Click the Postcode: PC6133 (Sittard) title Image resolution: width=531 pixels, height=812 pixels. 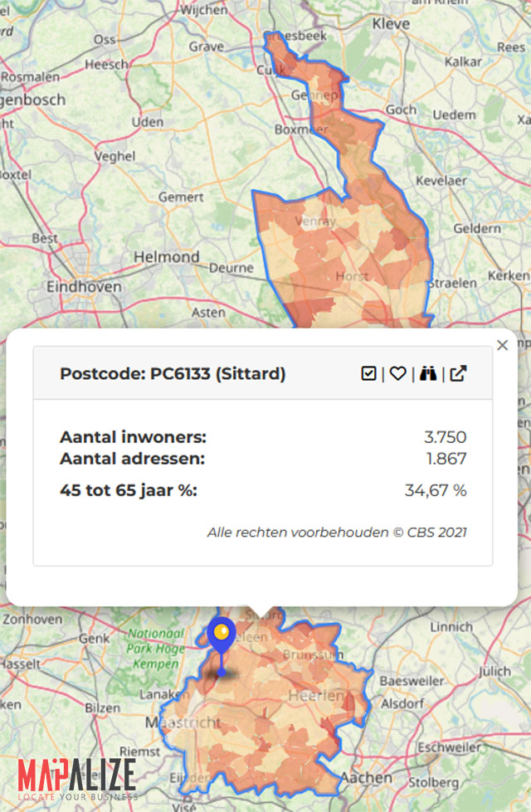click(x=173, y=374)
